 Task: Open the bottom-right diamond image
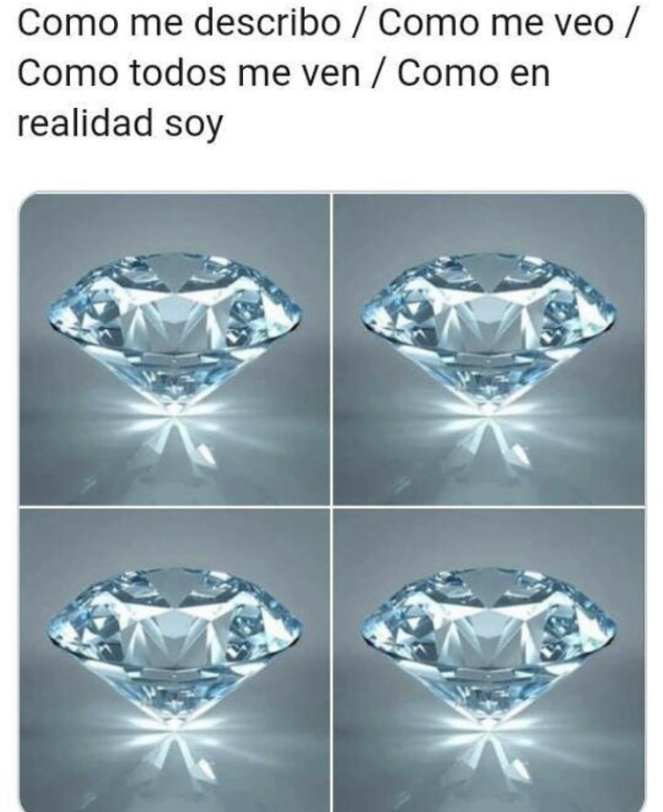[489, 660]
